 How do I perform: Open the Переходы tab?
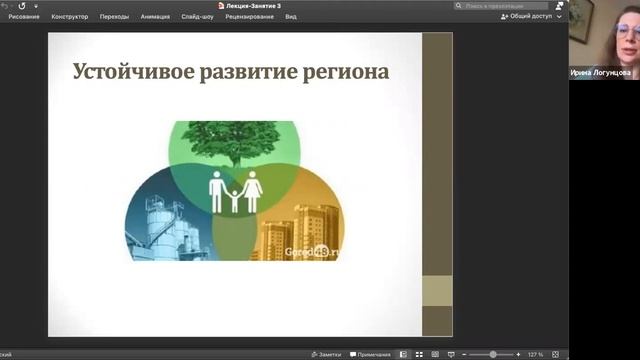coord(114,17)
